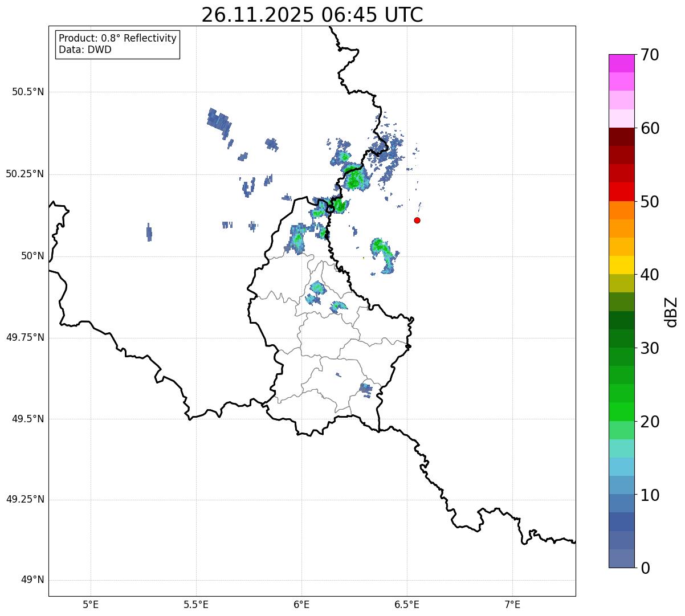Click the bright red colorbar segment above 50

click(622, 191)
